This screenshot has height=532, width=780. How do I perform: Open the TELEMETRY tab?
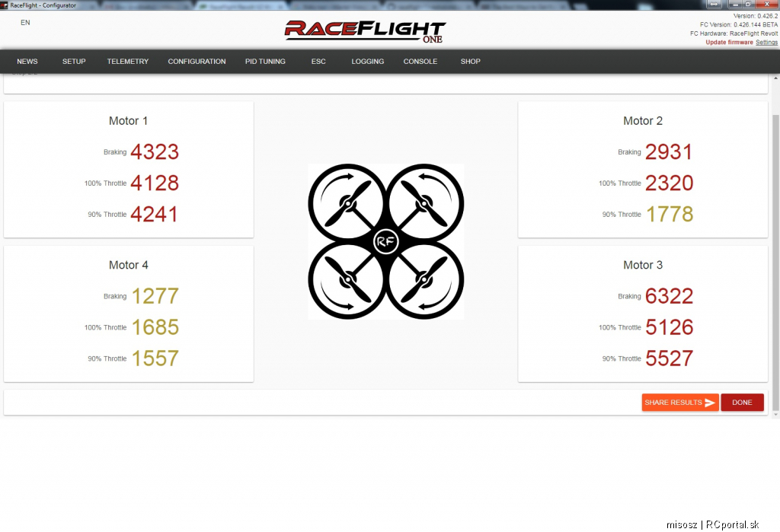[127, 62]
